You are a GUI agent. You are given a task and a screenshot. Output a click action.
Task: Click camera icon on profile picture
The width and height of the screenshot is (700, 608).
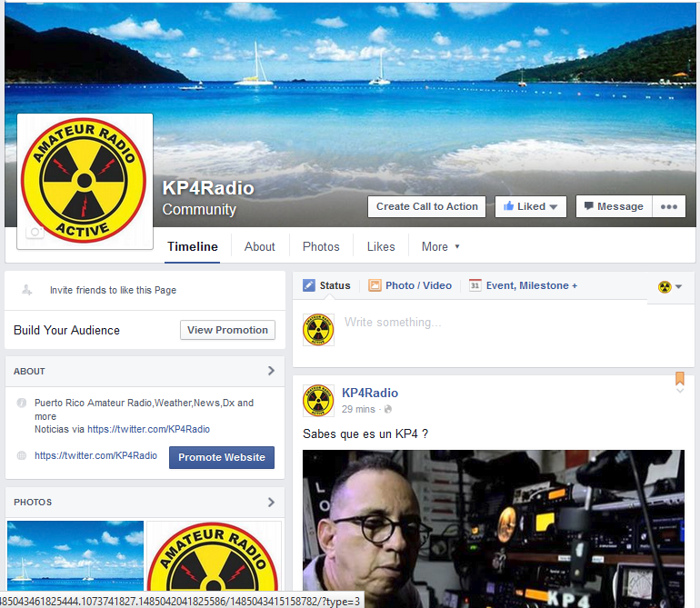pyautogui.click(x=35, y=232)
